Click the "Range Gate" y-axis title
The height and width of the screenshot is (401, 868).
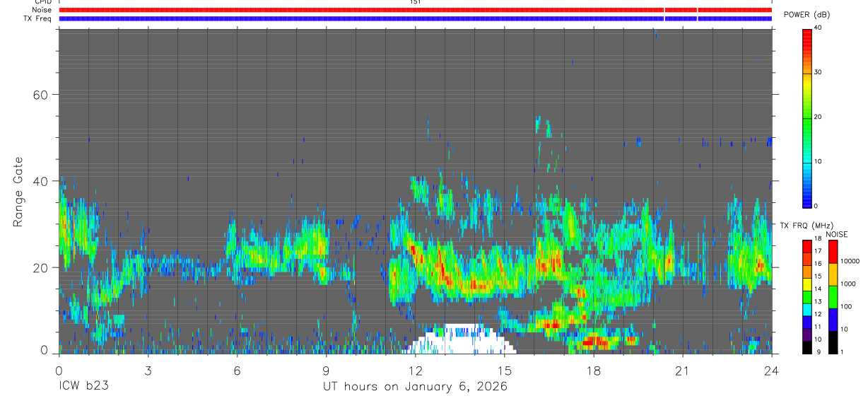[18, 192]
